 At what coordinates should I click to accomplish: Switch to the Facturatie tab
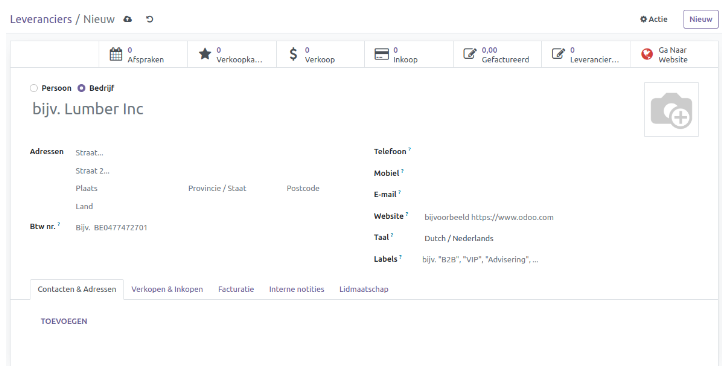tap(236, 289)
